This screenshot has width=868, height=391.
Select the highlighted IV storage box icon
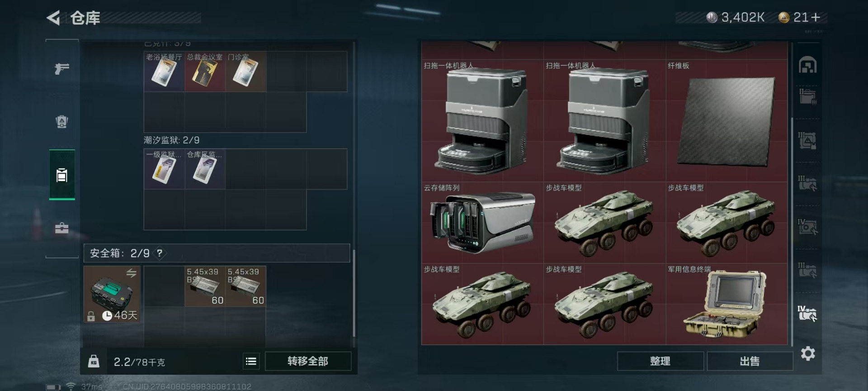click(x=807, y=313)
